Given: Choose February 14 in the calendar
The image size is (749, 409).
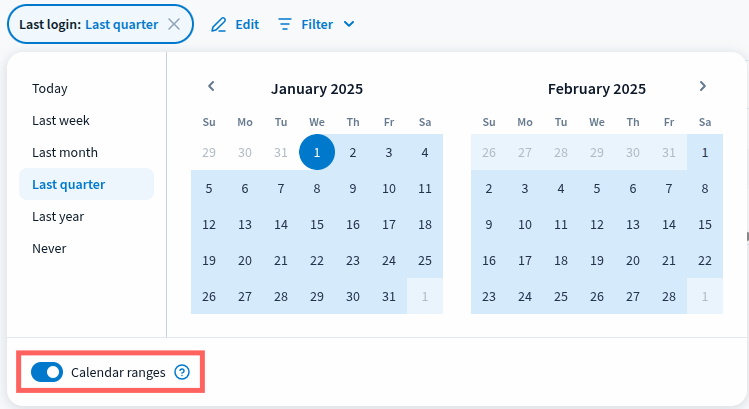Looking at the screenshot, I should coord(669,224).
